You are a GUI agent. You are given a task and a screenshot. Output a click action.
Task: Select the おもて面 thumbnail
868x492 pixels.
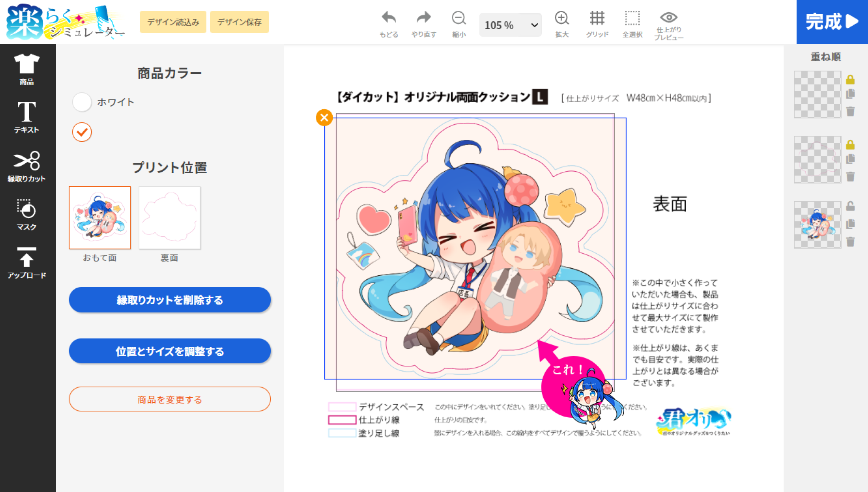point(100,218)
